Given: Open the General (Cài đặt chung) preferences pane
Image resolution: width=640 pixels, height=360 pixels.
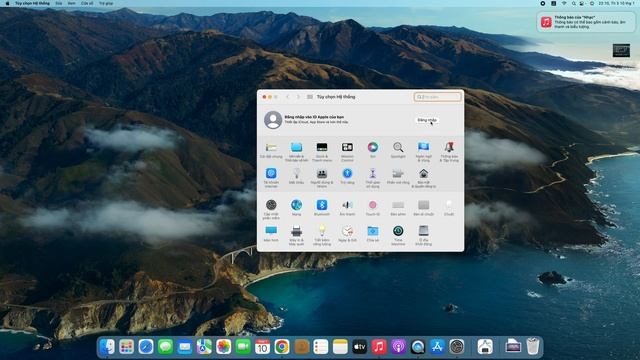Looking at the screenshot, I should coord(271,148).
